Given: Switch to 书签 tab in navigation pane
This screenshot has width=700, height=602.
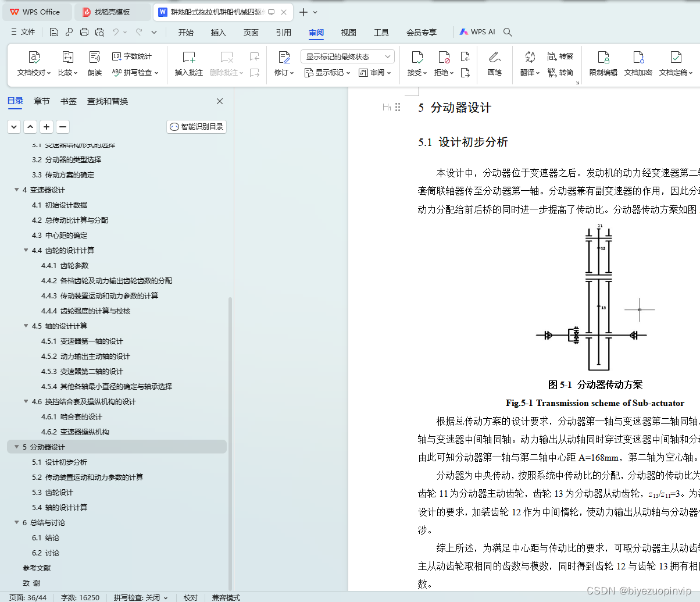Looking at the screenshot, I should [x=69, y=101].
